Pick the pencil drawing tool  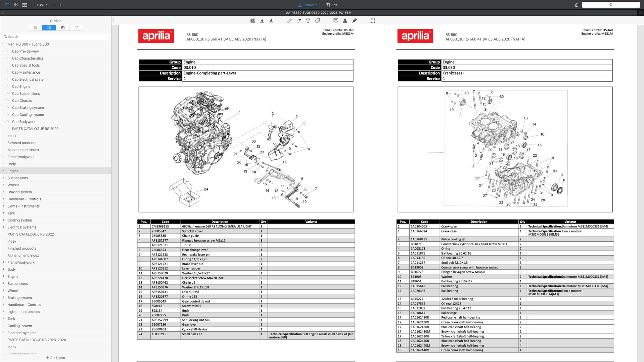pyautogui.click(x=289, y=20)
